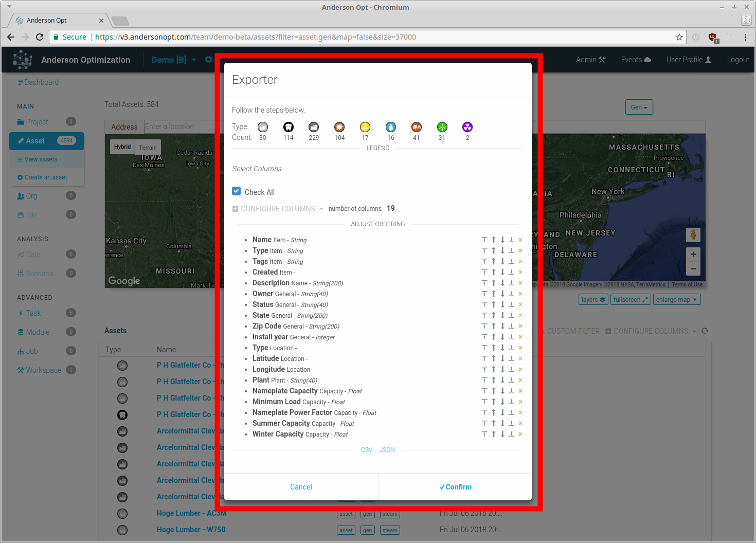
Task: Select the CSV export format
Action: coord(367,450)
